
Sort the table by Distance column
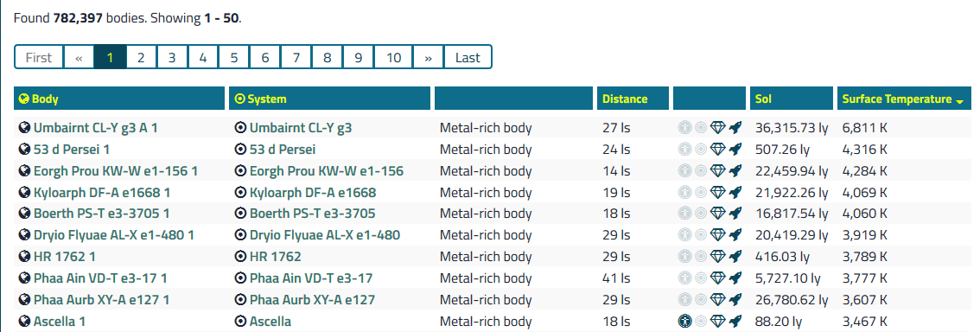pos(625,99)
